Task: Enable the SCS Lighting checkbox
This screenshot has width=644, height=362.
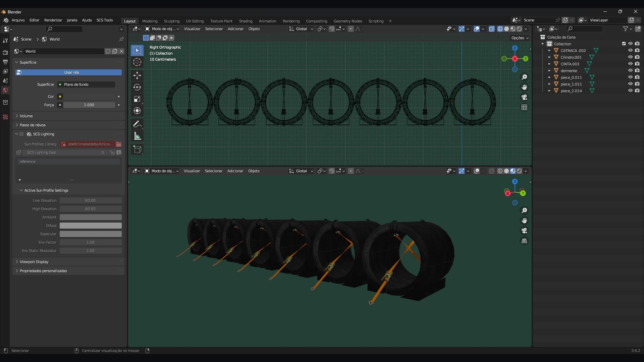Action: (x=22, y=134)
